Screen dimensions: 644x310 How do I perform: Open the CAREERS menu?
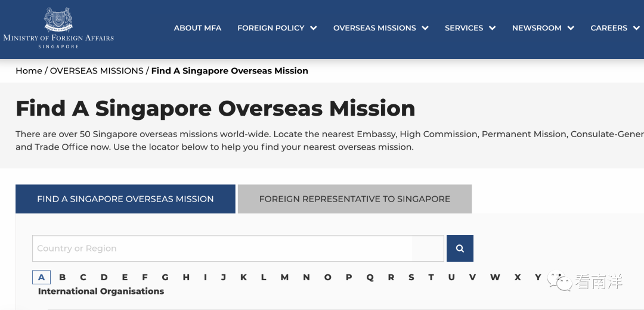[609, 28]
